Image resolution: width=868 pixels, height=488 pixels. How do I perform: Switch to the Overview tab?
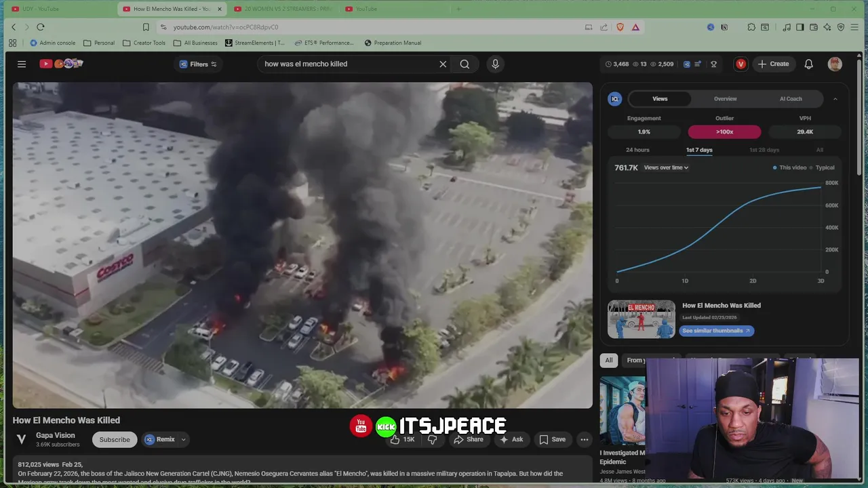tap(725, 99)
